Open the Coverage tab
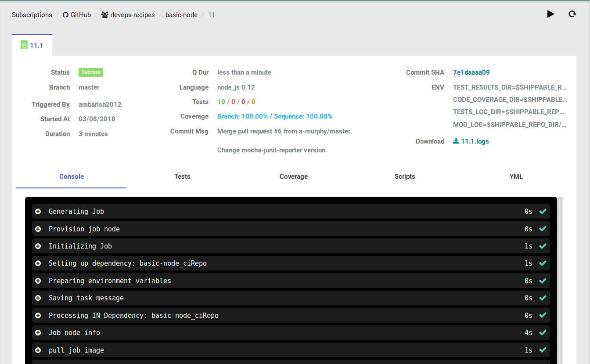Image resolution: width=590 pixels, height=364 pixels. tap(294, 177)
